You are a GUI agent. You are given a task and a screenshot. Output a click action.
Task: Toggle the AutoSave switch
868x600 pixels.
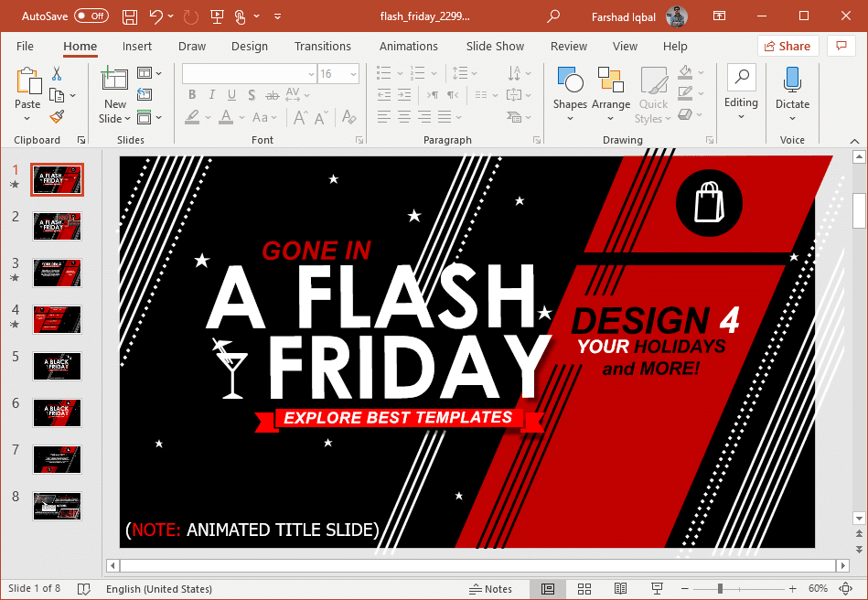(91, 16)
